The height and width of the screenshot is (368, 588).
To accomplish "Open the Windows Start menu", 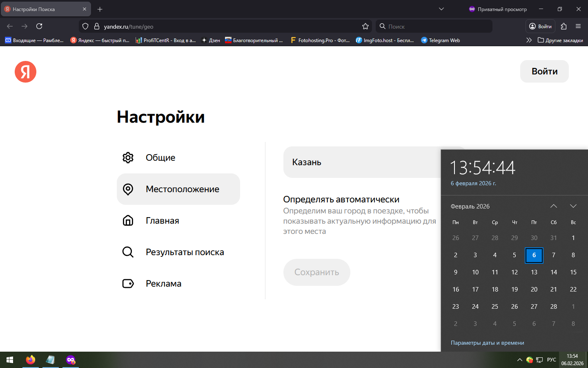I will point(10,360).
